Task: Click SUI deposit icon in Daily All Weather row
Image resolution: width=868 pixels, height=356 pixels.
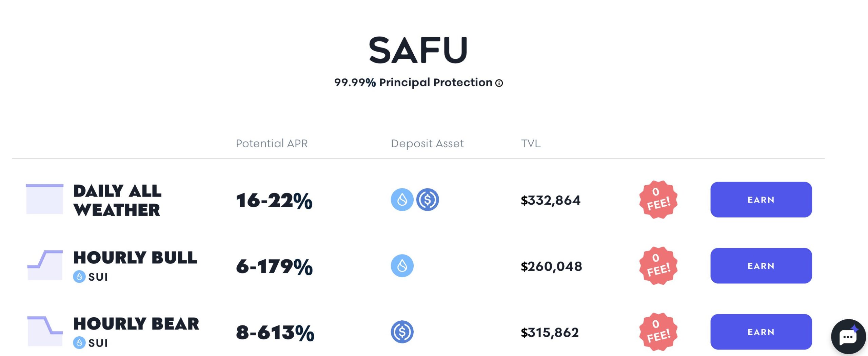Action: [402, 200]
